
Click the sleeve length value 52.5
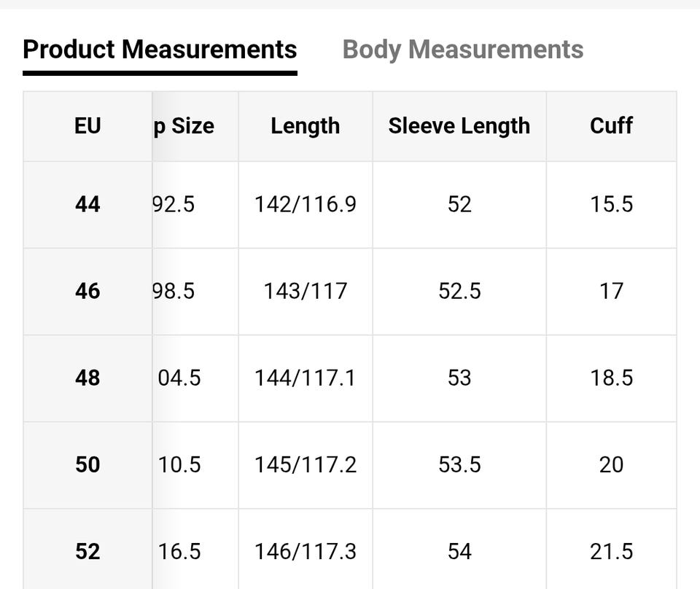[x=459, y=292]
